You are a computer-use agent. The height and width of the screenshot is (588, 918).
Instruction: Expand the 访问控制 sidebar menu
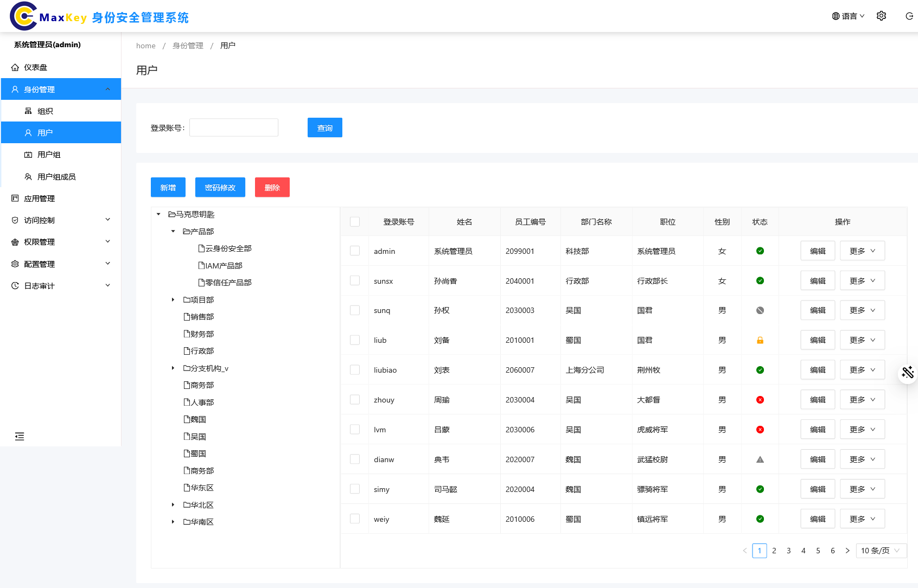[61, 220]
